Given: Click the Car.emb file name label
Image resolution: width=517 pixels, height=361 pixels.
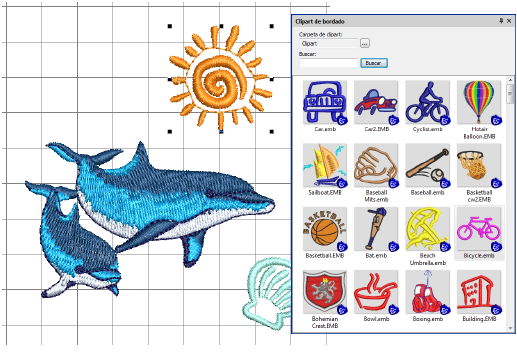Looking at the screenshot, I should pos(325,129).
